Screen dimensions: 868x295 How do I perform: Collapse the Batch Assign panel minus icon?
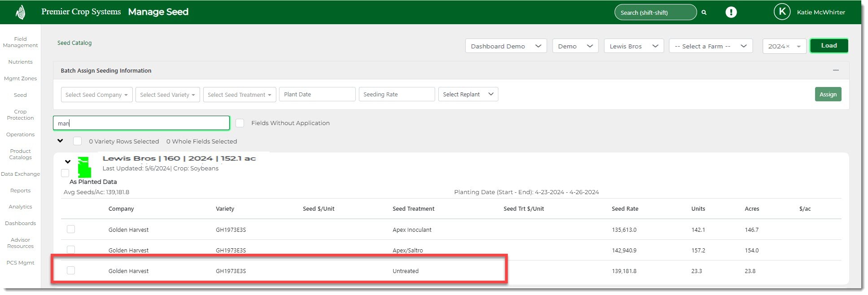[835, 70]
